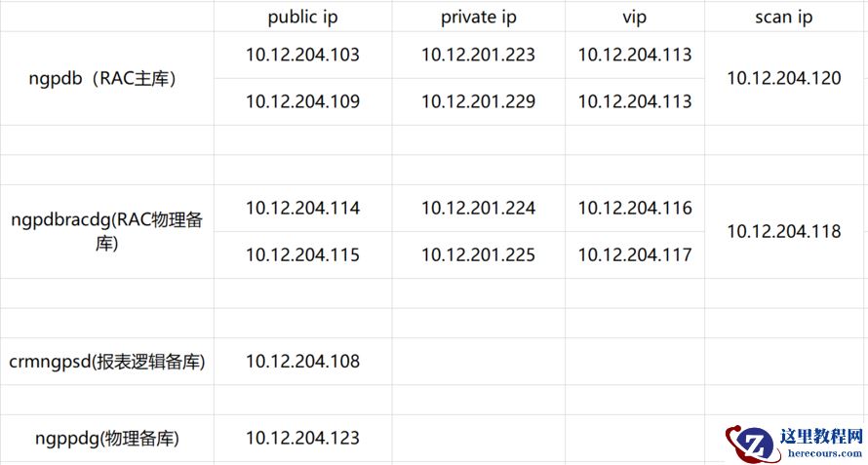Screen dimensions: 868x465
Task: Select the cell with 10.12.204.114
Action: [302, 208]
